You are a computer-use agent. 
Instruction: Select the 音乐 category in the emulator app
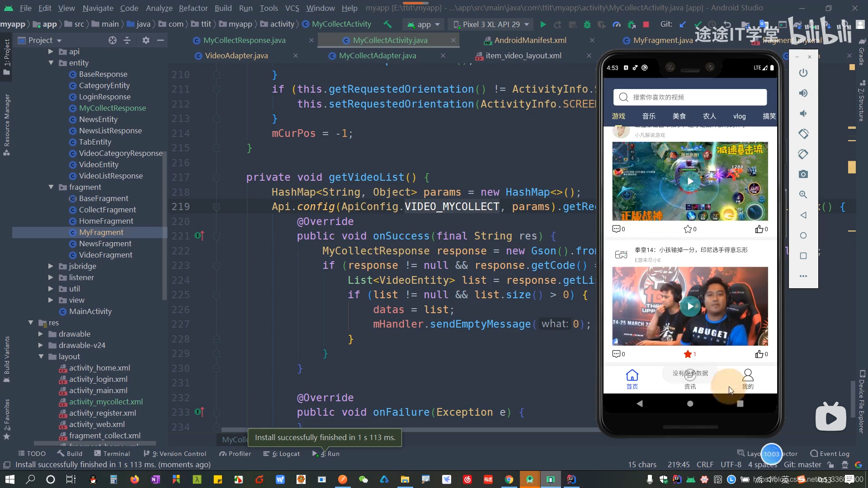click(x=649, y=116)
